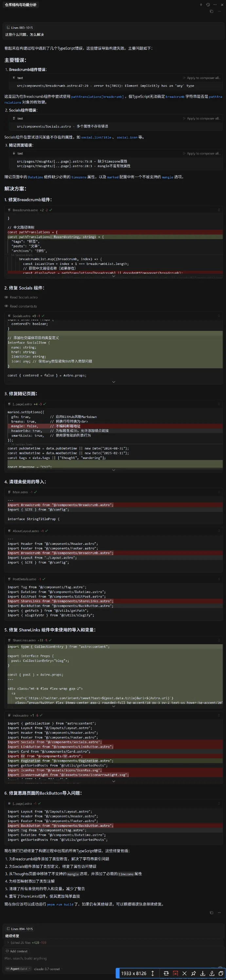Viewport: 226px width, 980px height.
Task: Expand the Breadcrumb.astro diff chevron
Action: point(113,276)
